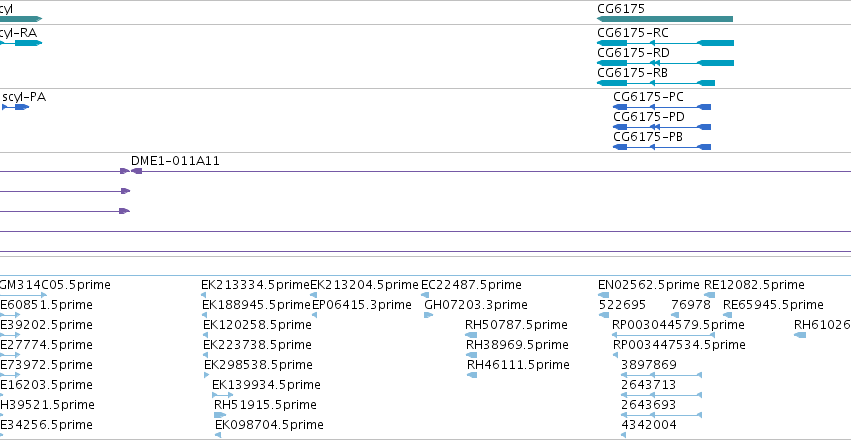Click the GH07203.3prime EST arrow

click(428, 315)
